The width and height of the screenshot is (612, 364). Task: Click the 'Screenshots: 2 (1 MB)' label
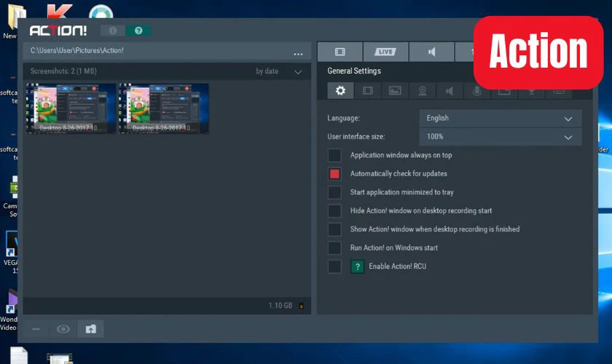point(63,71)
